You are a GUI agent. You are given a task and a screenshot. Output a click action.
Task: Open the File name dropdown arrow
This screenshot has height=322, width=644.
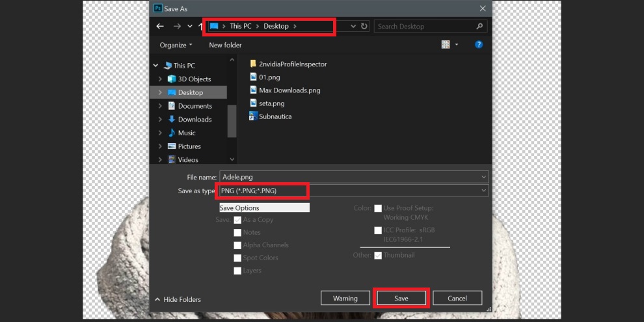coord(483,177)
